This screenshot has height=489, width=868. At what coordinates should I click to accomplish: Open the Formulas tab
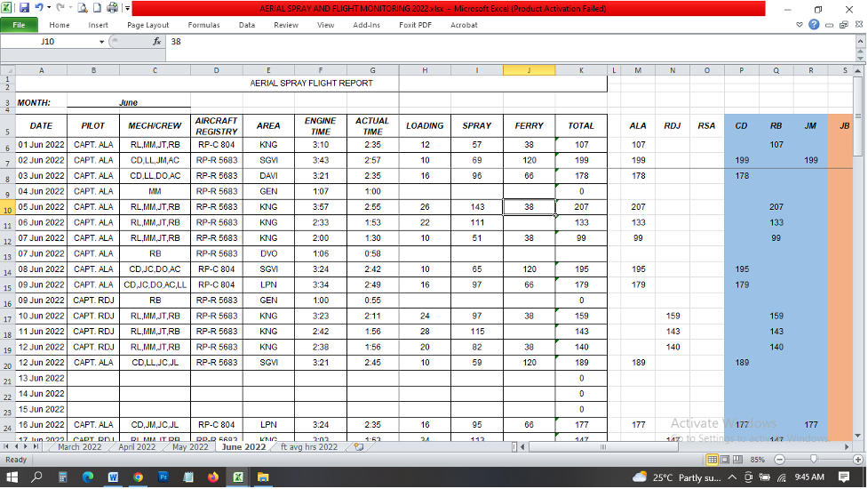tap(203, 25)
